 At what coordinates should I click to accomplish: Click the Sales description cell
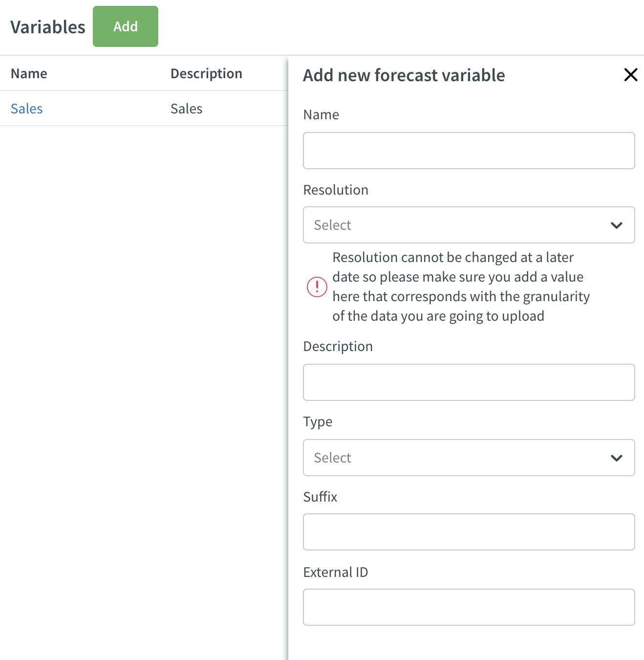click(187, 109)
